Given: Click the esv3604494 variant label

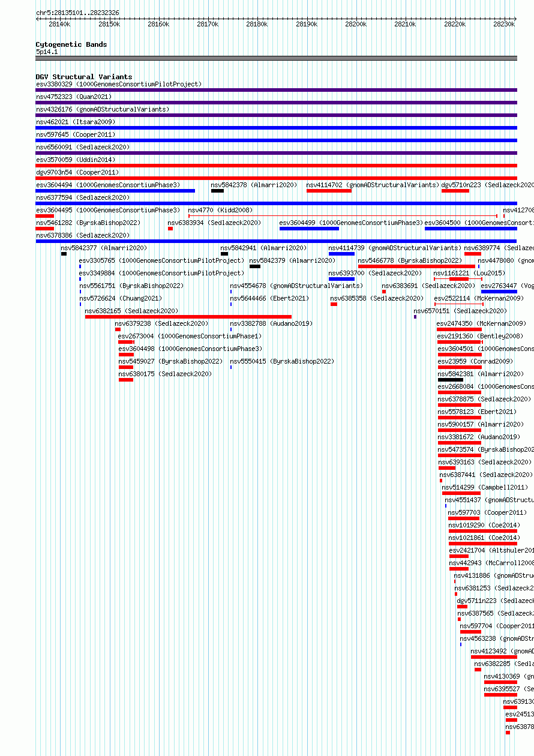Looking at the screenshot, I should (x=108, y=185).
